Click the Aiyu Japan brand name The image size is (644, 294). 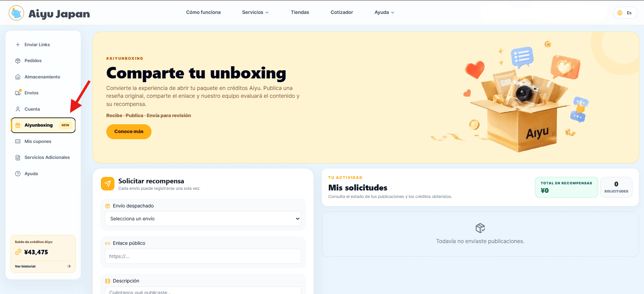point(59,14)
